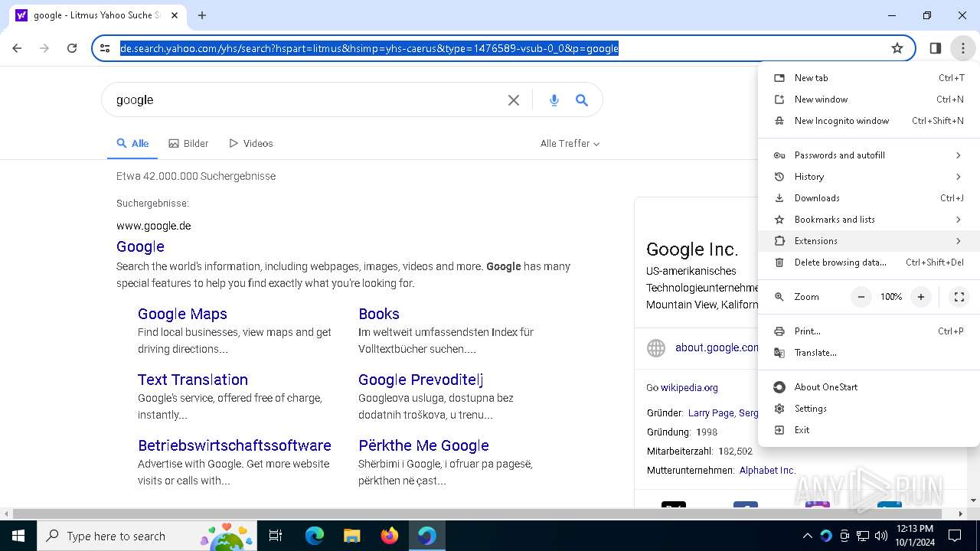The height and width of the screenshot is (551, 980).
Task: Open Përkthe Me Google sitelink
Action: [423, 445]
